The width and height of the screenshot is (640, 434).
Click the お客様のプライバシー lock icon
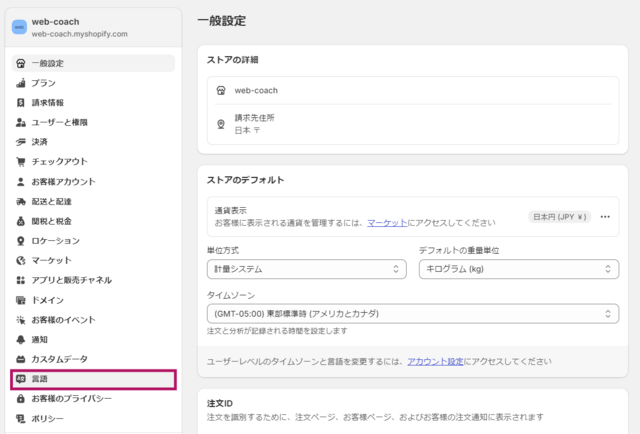tap(20, 398)
